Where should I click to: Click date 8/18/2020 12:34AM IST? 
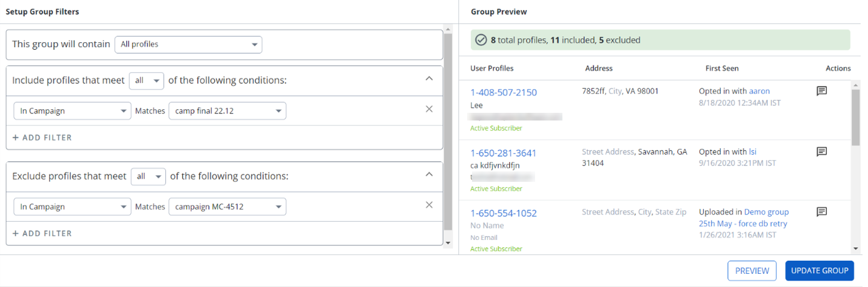[x=740, y=103]
